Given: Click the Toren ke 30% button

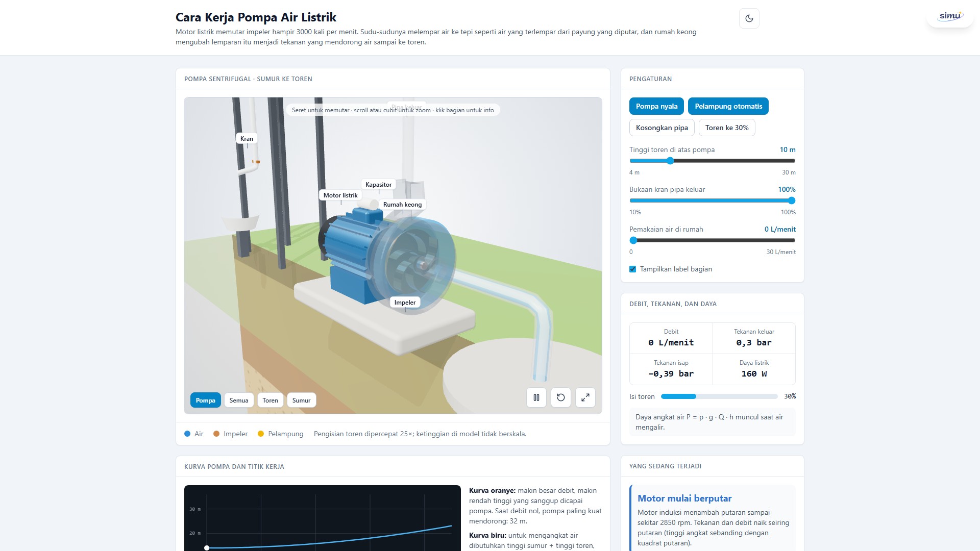Looking at the screenshot, I should (727, 128).
